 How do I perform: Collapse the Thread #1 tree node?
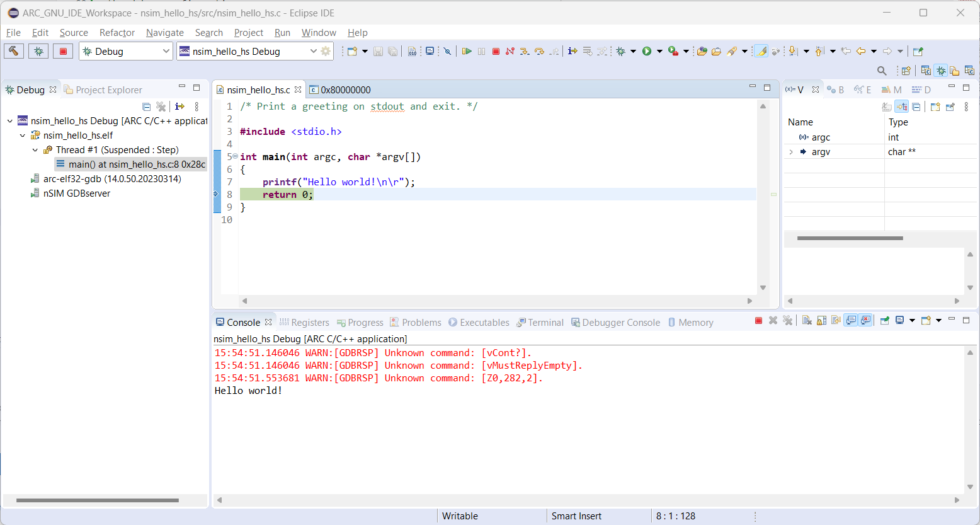[x=35, y=149]
